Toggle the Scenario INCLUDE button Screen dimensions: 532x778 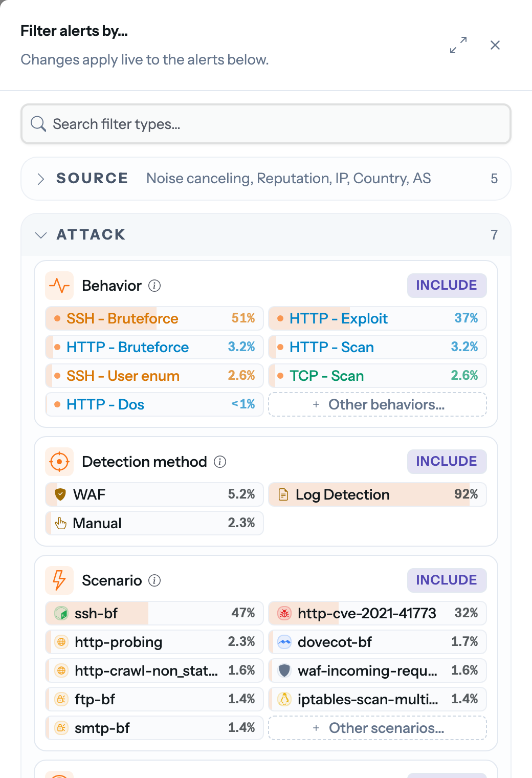pos(447,580)
